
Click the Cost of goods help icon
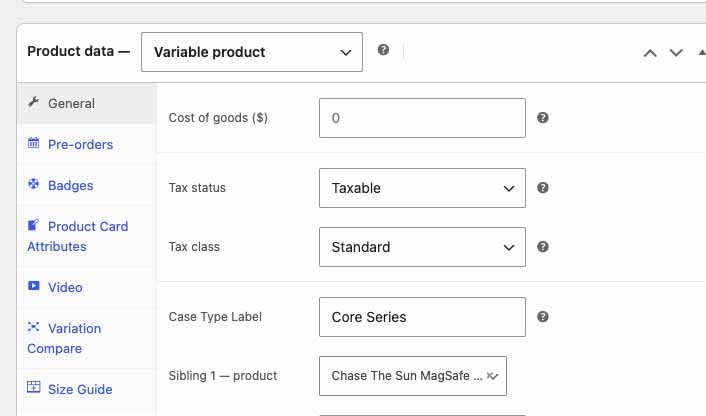(x=543, y=118)
